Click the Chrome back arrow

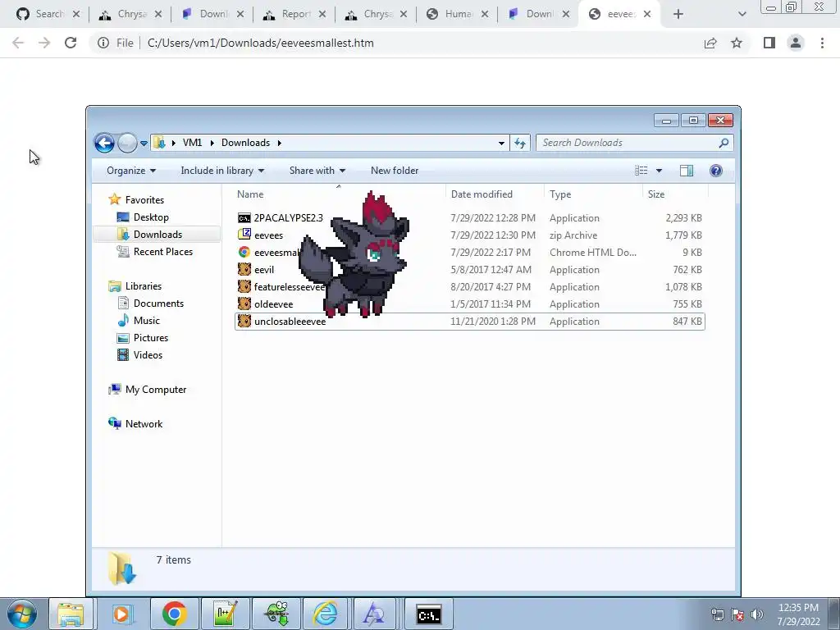coord(18,43)
